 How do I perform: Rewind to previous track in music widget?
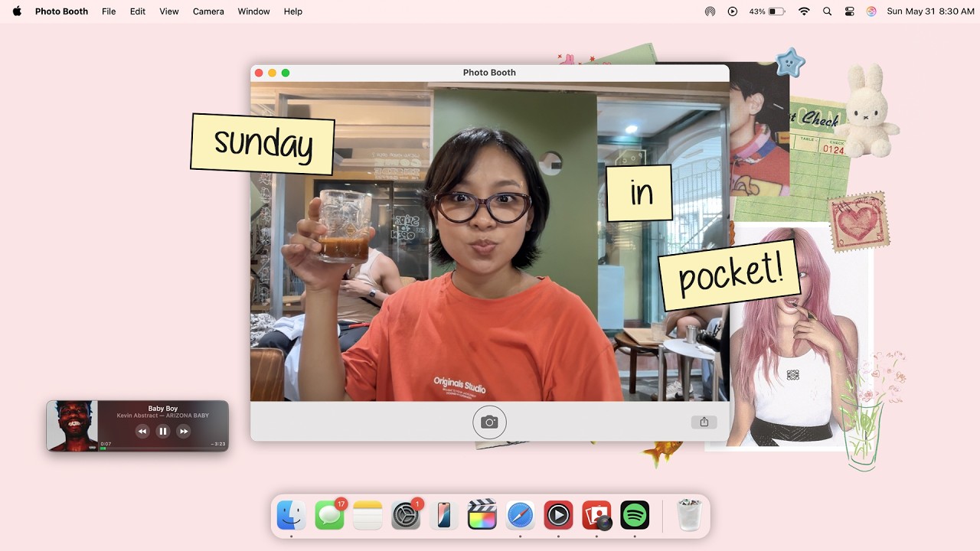click(142, 431)
